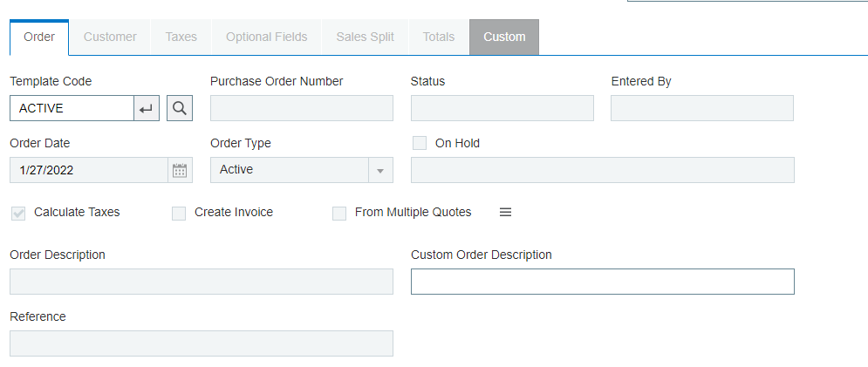Image resolution: width=868 pixels, height=367 pixels.
Task: Click the Template Code text field
Action: coord(72,108)
